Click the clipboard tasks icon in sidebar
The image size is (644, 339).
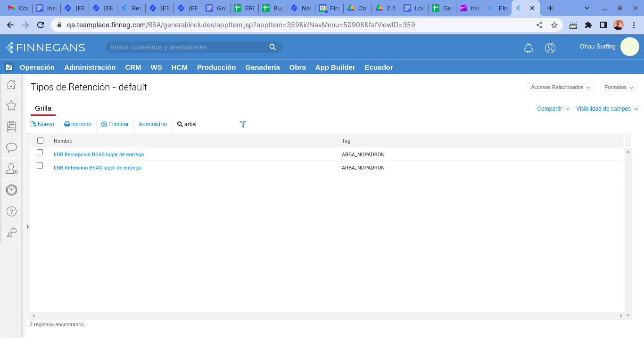click(11, 127)
